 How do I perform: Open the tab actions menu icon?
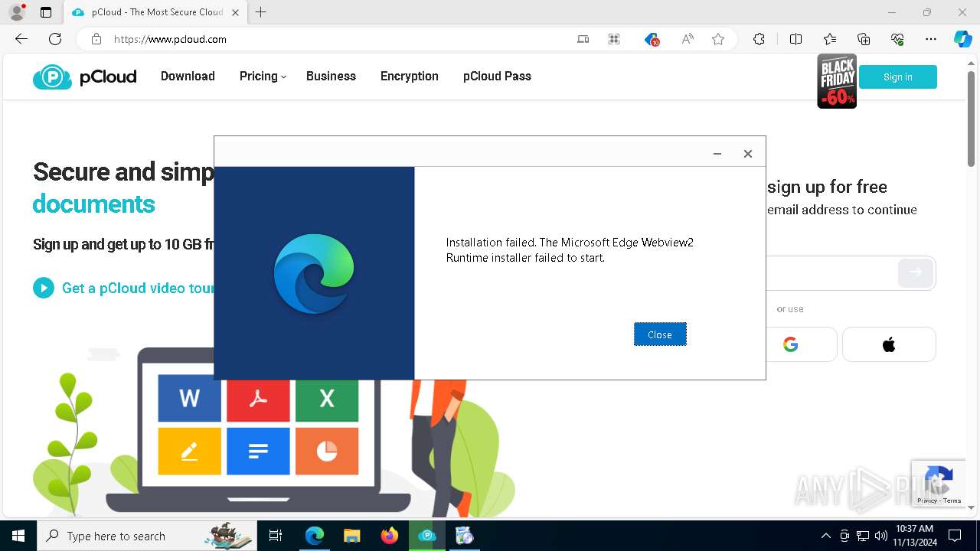(46, 12)
